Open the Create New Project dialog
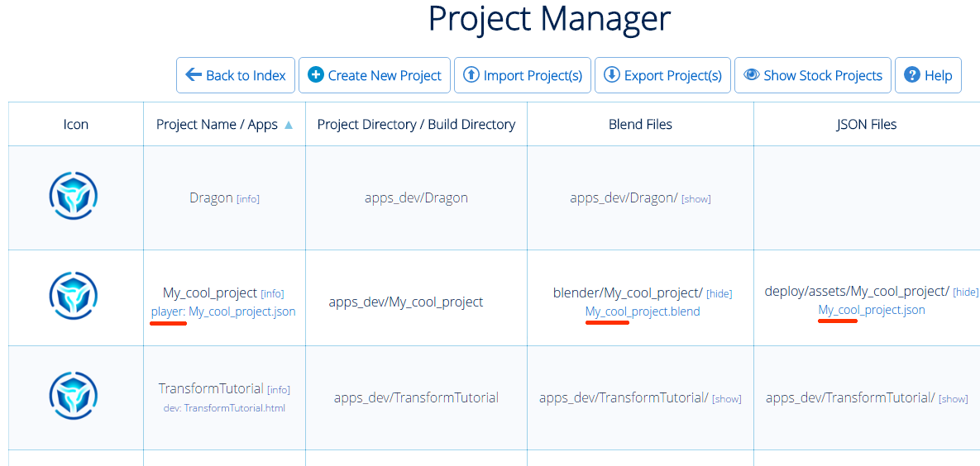 click(x=375, y=75)
